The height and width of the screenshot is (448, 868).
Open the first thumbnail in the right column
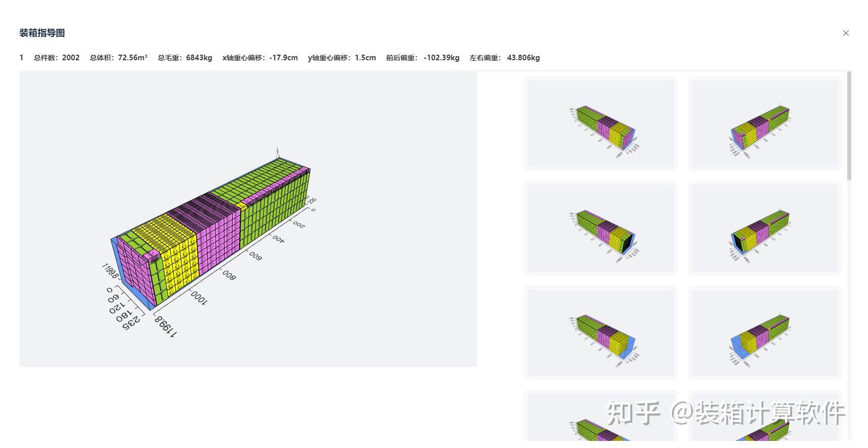[x=765, y=124]
